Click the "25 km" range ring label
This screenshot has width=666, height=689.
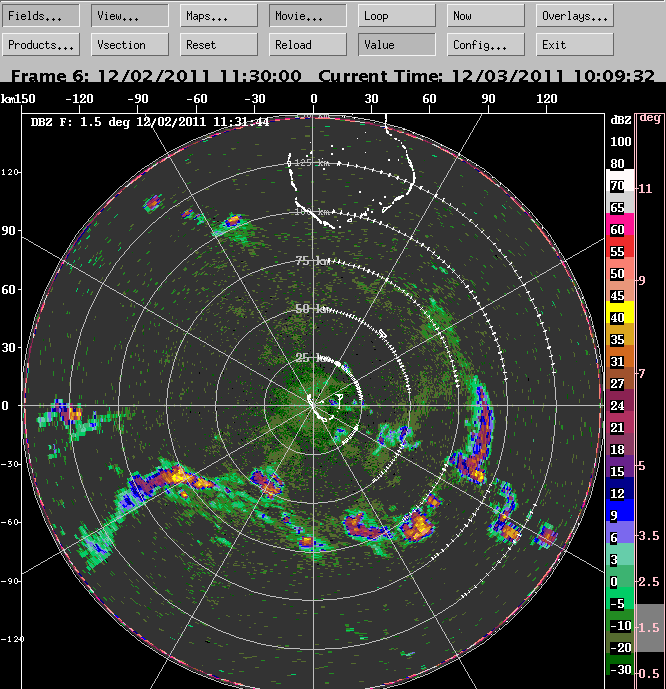pos(313,358)
